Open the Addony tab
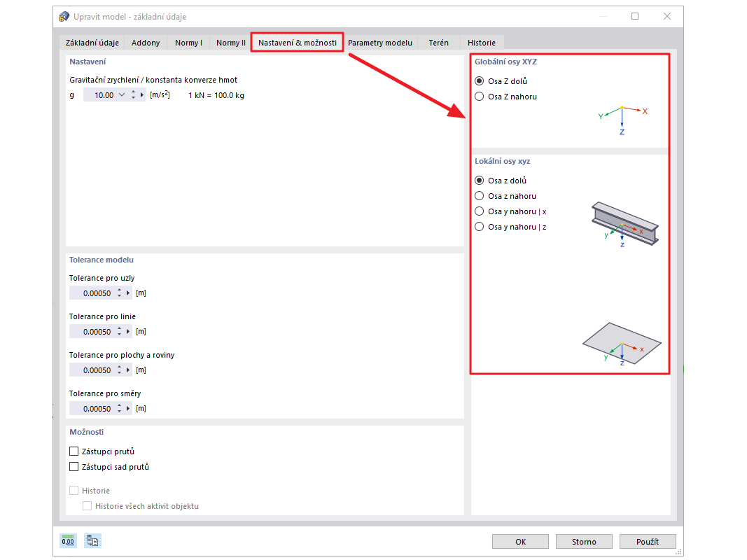747x560 pixels. tap(146, 43)
